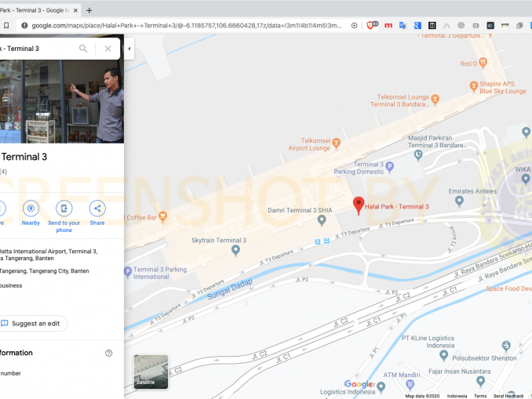The width and height of the screenshot is (532, 399).
Task: Click the browser address bar URL
Action: click(x=186, y=25)
